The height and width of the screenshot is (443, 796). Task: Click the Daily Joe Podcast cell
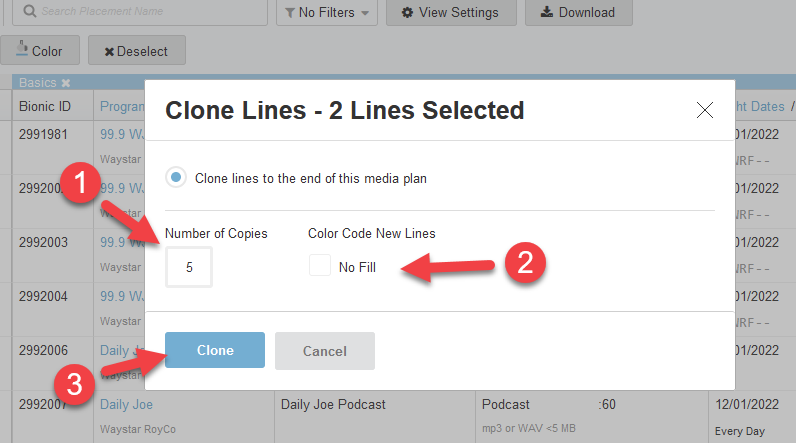coord(333,404)
